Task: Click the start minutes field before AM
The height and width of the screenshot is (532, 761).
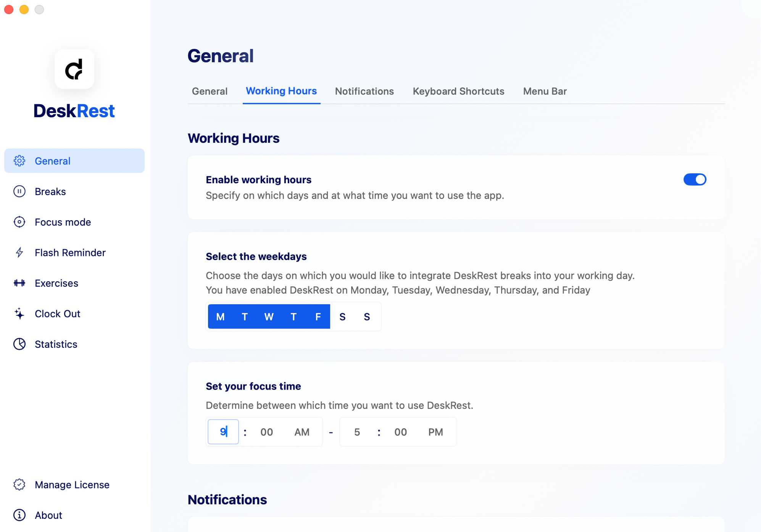Action: pos(267,432)
